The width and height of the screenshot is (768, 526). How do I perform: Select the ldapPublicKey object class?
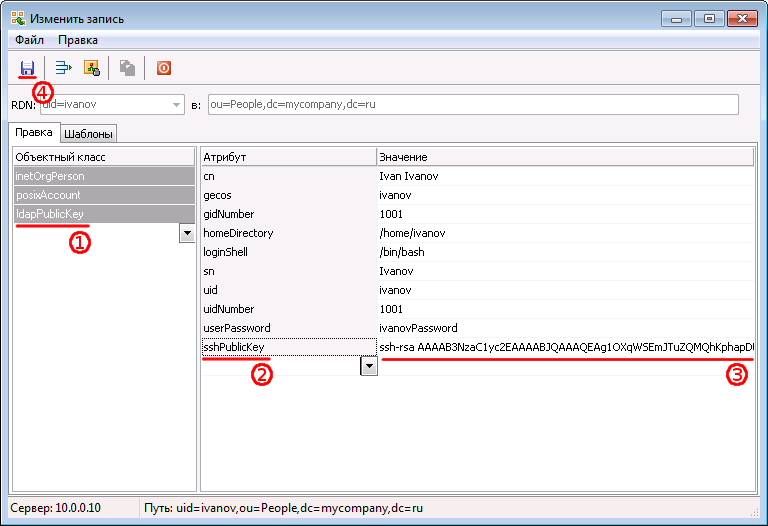pos(50,214)
